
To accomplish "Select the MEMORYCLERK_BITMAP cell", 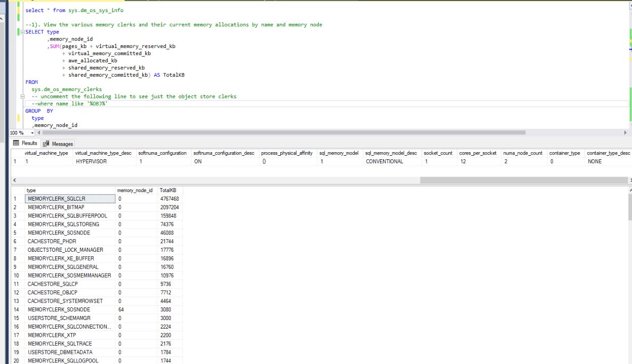I will pyautogui.click(x=69, y=207).
